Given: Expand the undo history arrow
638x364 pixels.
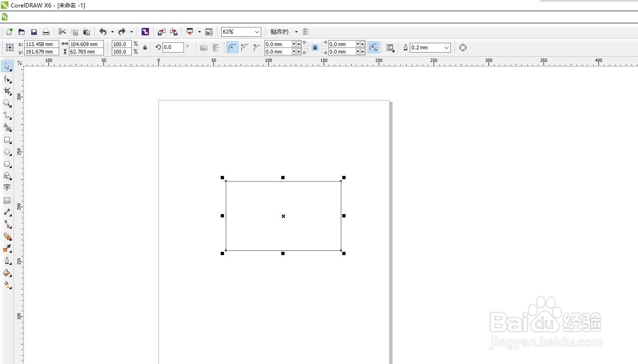Looking at the screenshot, I should [112, 32].
